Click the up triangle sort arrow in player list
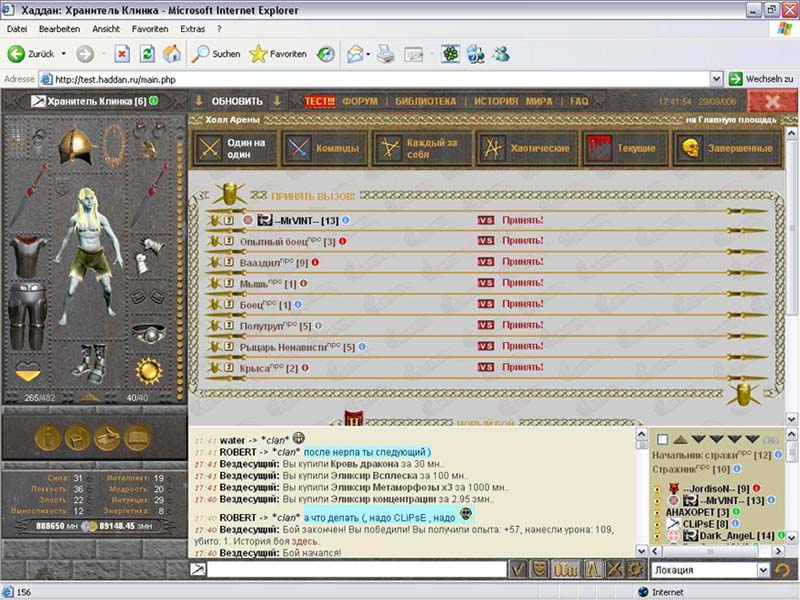Viewport: 800px width, 600px height. [x=680, y=439]
